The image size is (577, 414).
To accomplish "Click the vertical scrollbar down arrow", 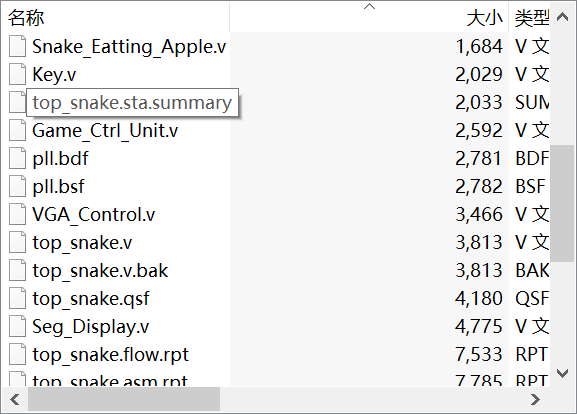I will click(x=562, y=373).
